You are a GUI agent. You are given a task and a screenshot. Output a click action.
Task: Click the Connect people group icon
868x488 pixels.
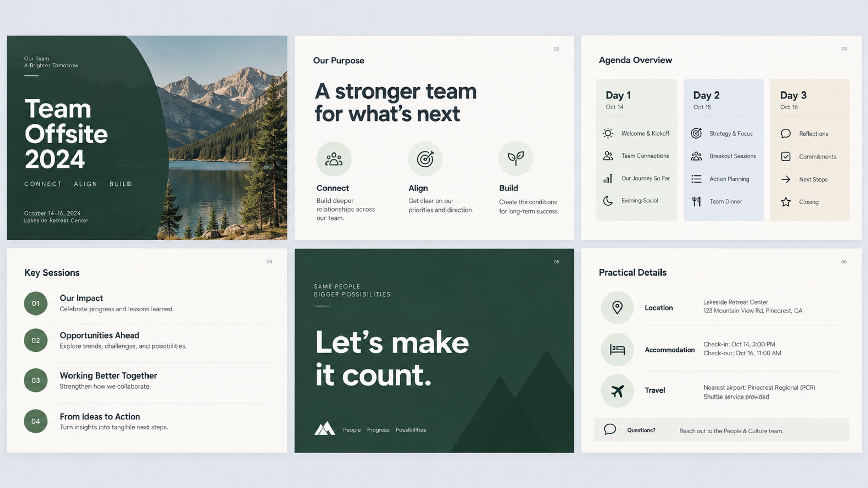coord(334,159)
